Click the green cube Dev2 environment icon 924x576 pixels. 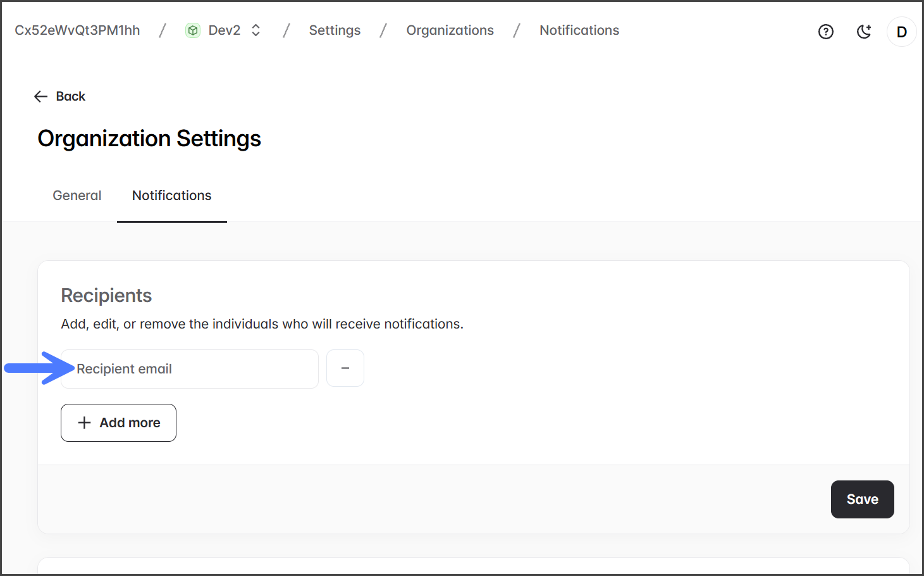click(x=193, y=30)
